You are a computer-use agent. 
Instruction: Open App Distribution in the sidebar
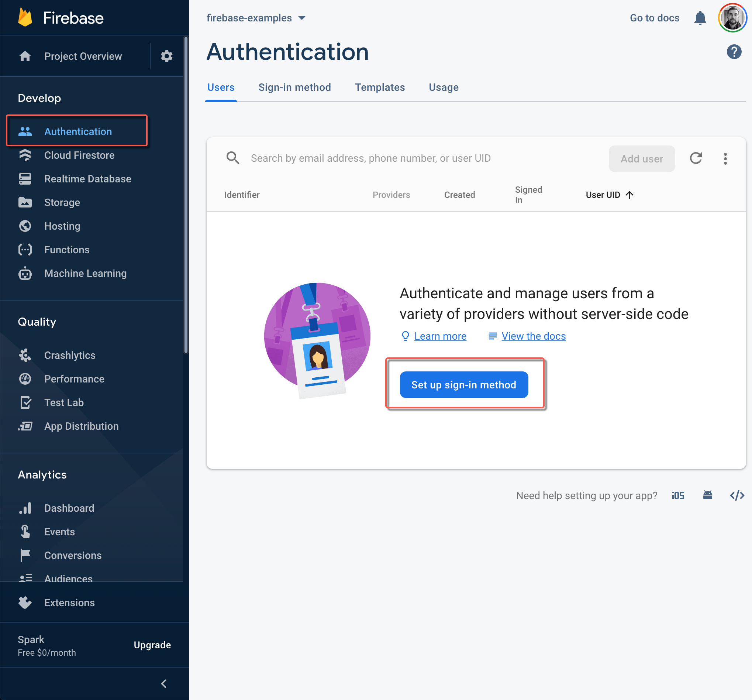coord(81,426)
